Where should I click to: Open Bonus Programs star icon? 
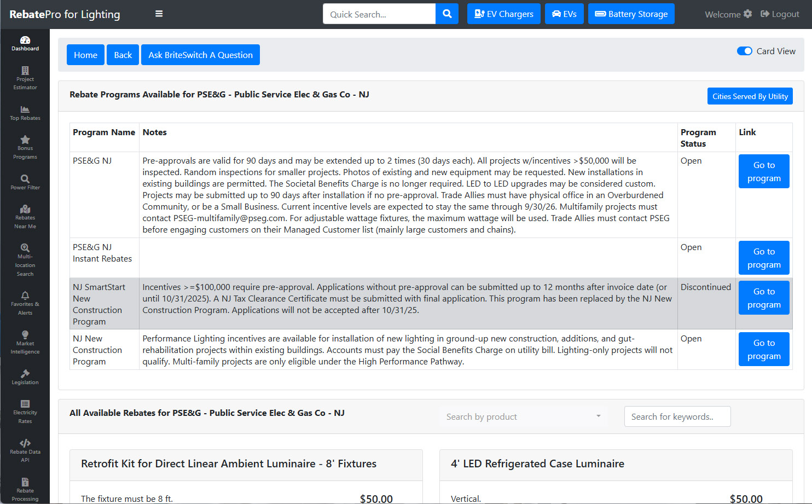click(x=25, y=140)
